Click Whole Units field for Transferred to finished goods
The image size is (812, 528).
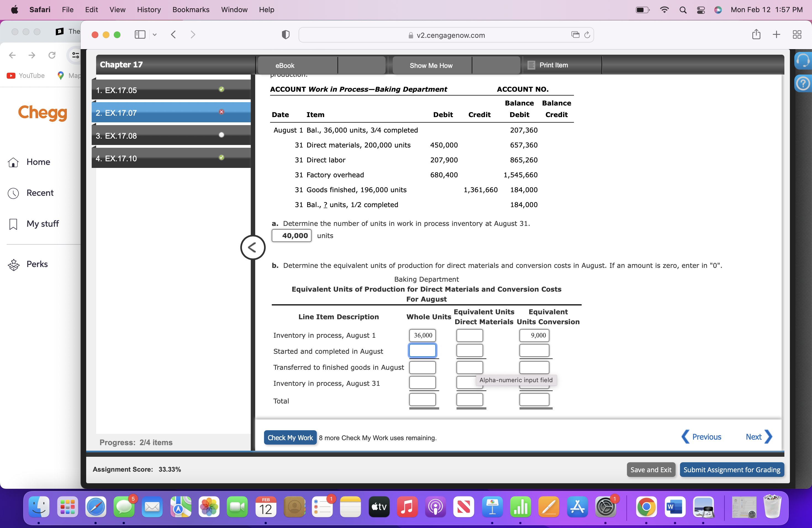(422, 367)
